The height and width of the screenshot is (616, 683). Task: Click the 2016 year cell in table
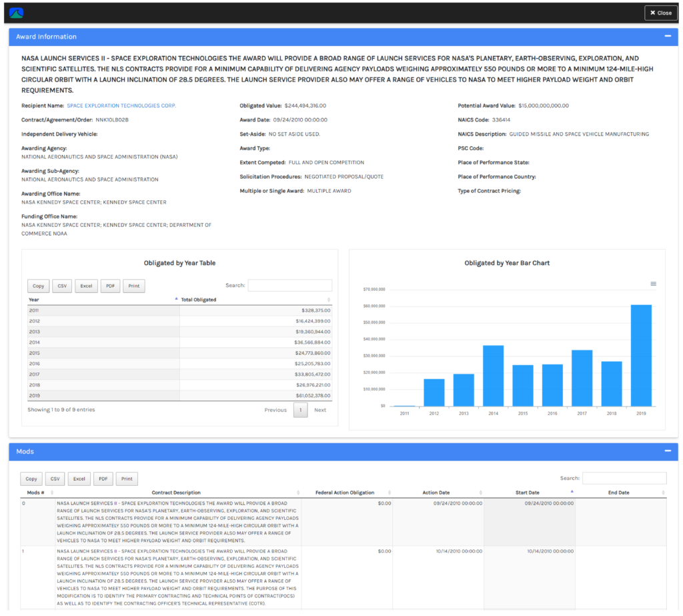click(103, 364)
